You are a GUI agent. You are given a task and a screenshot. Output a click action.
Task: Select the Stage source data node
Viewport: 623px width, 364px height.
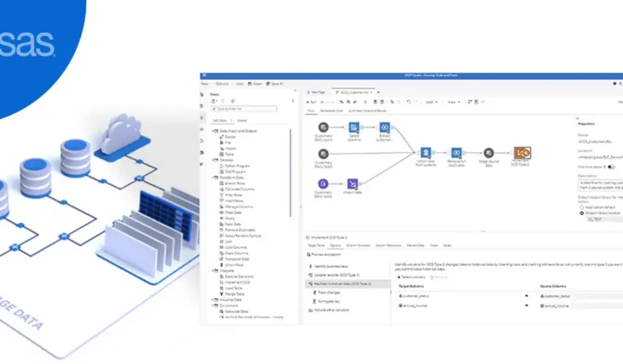[489, 153]
